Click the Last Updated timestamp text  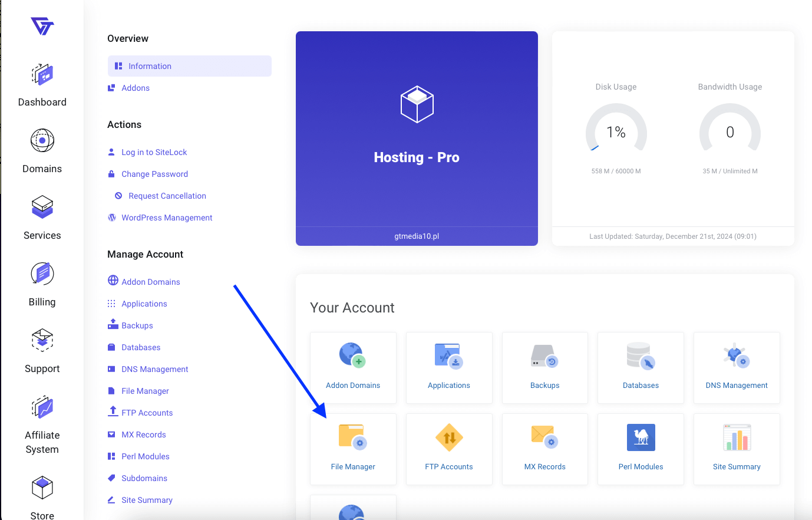[673, 236]
